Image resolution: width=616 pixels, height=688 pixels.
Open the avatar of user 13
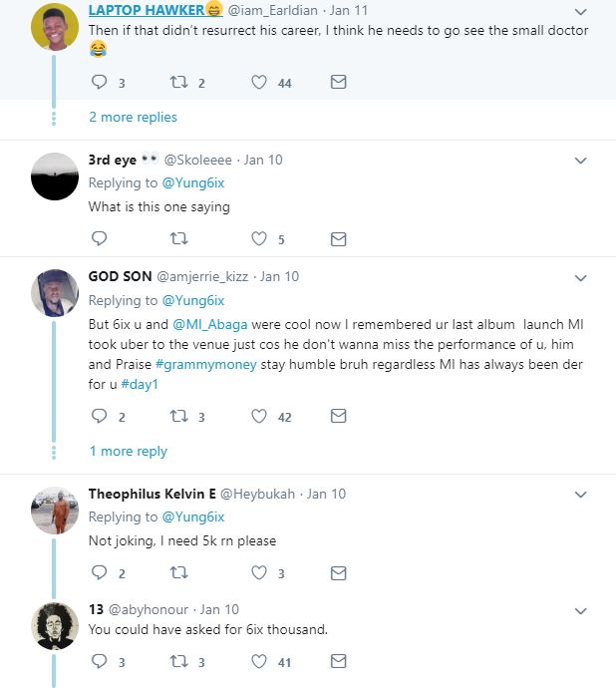tap(55, 625)
